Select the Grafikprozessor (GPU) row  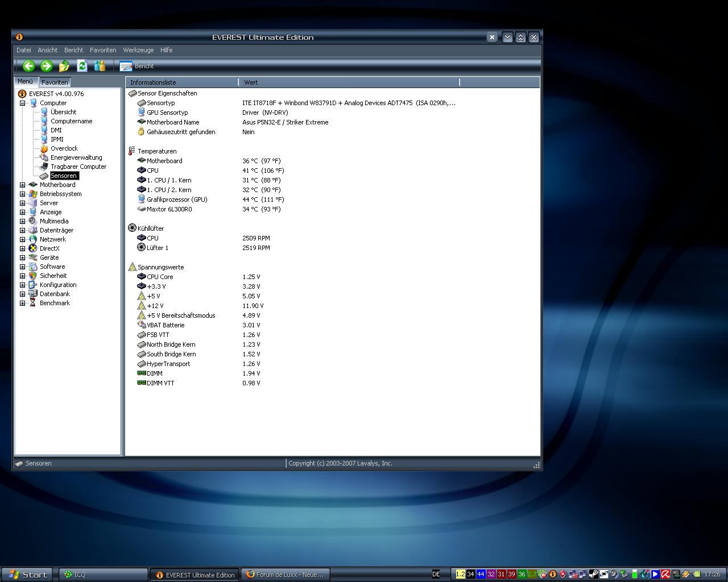click(210, 199)
